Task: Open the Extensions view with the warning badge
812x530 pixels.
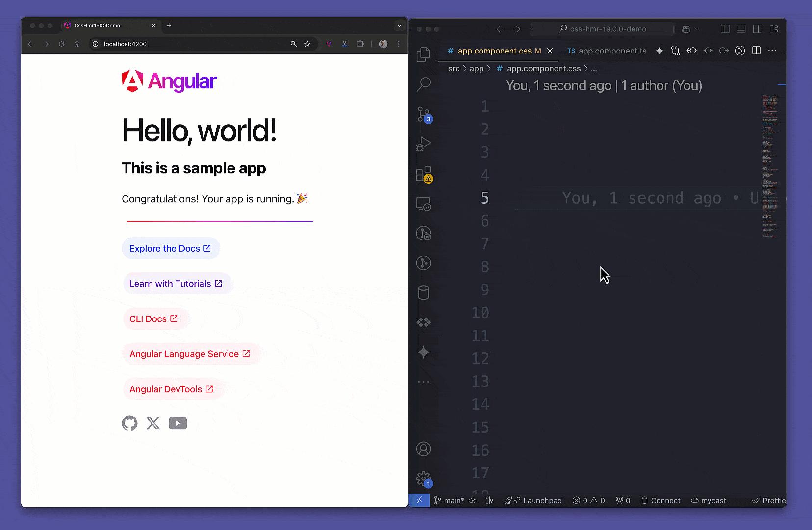Action: 423,175
